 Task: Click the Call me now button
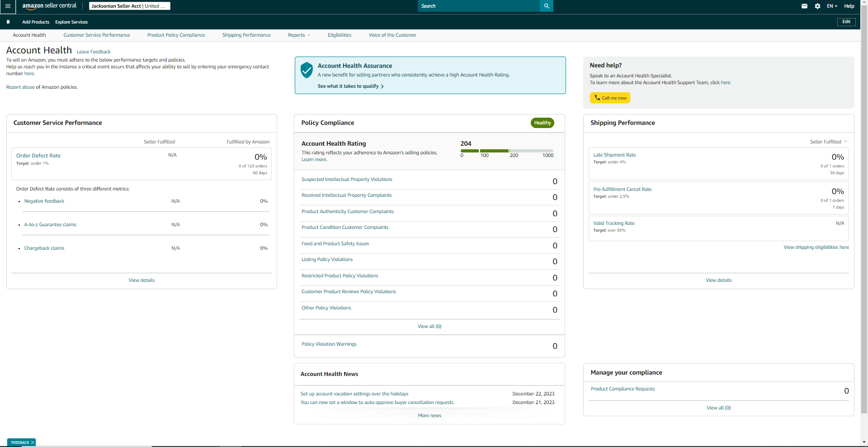[x=610, y=98]
